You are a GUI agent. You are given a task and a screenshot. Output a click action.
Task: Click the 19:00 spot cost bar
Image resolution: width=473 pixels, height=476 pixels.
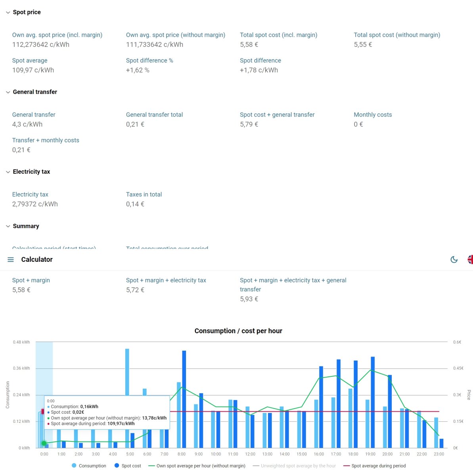[x=373, y=402]
